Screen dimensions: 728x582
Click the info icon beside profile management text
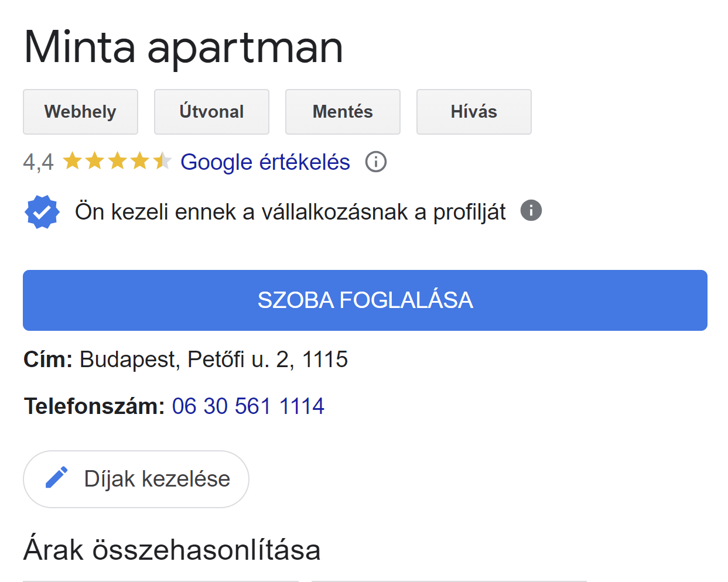(531, 211)
